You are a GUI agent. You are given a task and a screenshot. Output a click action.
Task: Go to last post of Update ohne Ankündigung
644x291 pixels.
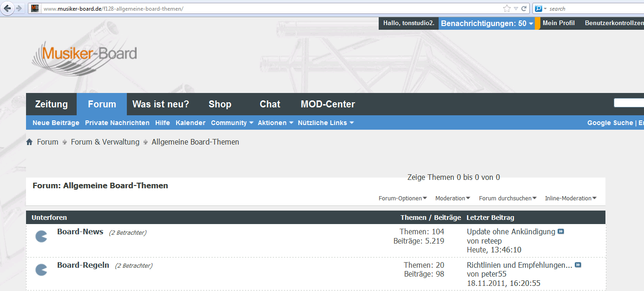pyautogui.click(x=561, y=231)
